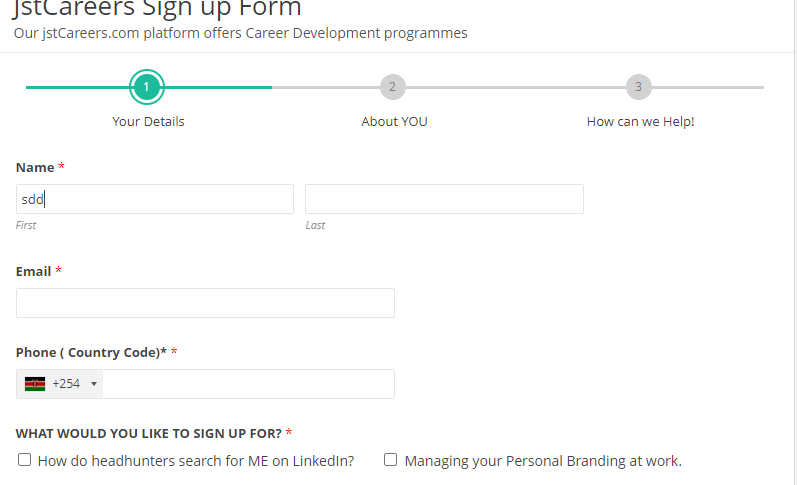This screenshot has width=797, height=485.
Task: Click "Managing your Personal Branding" option text
Action: click(x=543, y=461)
